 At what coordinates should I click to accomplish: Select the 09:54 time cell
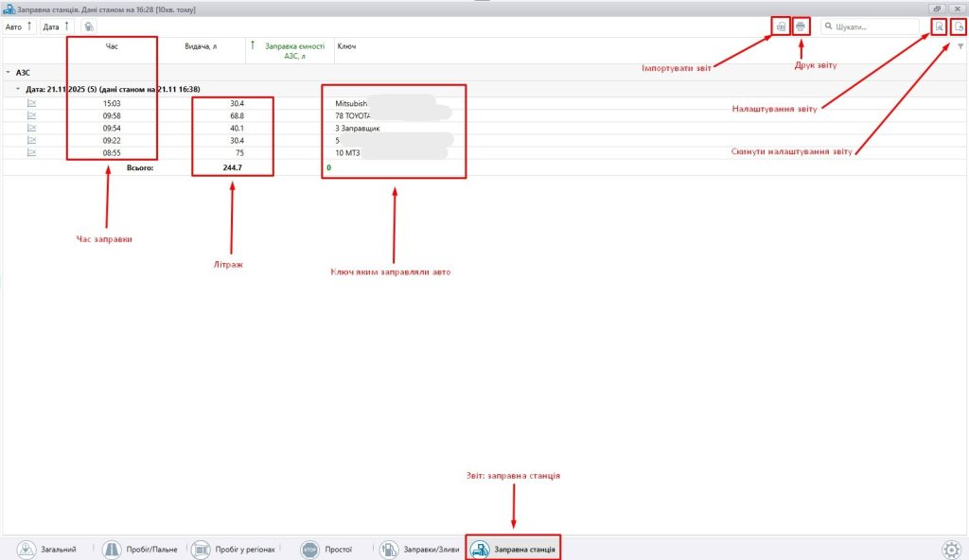112,128
